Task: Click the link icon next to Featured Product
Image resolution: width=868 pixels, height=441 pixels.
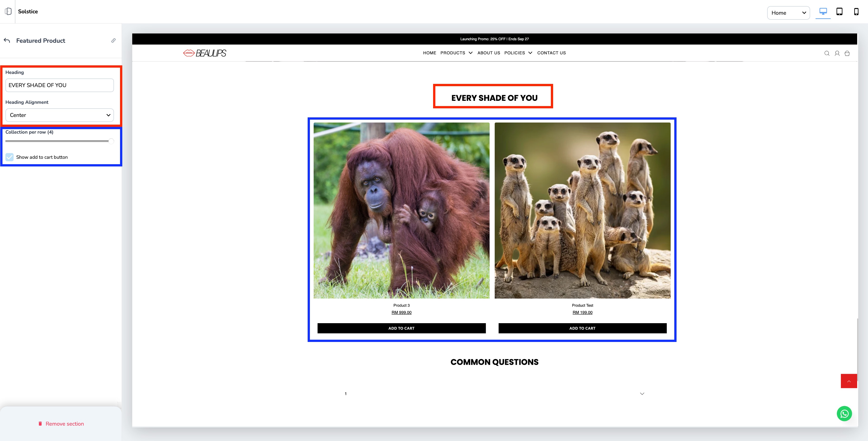Action: pyautogui.click(x=113, y=40)
